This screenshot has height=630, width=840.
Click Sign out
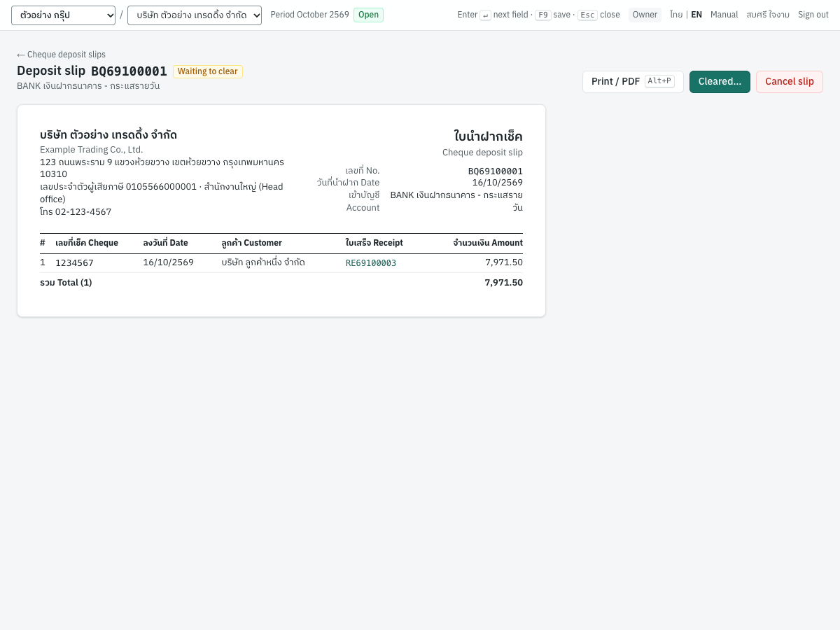[813, 15]
